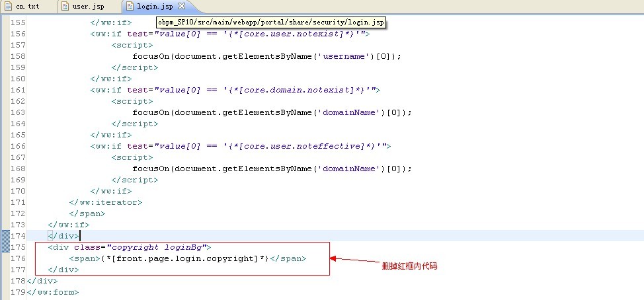Click focusOn 'domainName' call on line 163
644x300 pixels.
coord(272,112)
